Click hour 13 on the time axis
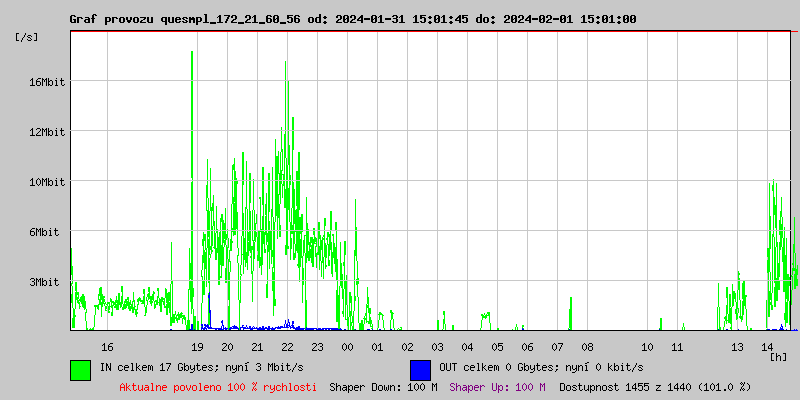 pos(737,347)
